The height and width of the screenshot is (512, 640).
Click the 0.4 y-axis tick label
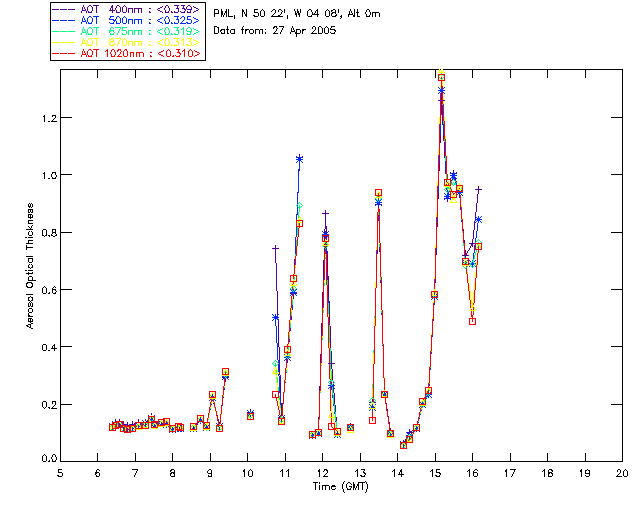click(49, 347)
